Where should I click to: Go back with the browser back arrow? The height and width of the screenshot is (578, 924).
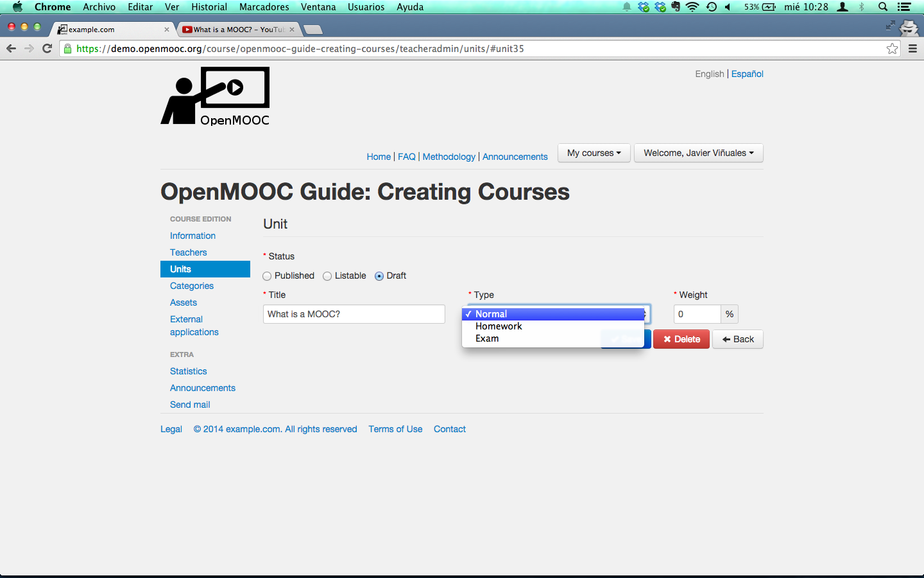pos(11,49)
